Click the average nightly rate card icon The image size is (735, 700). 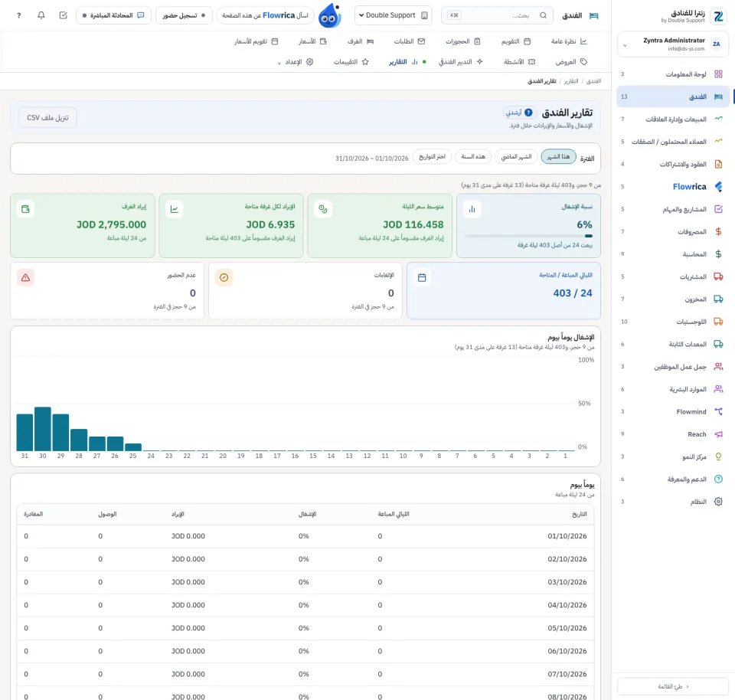tap(323, 209)
